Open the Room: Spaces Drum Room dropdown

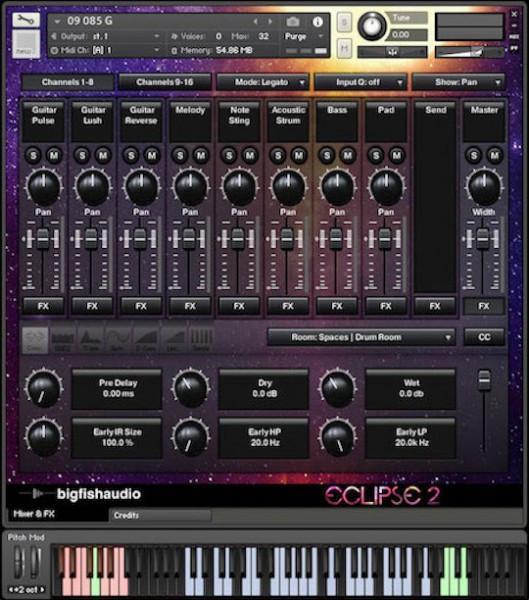pyautogui.click(x=361, y=337)
